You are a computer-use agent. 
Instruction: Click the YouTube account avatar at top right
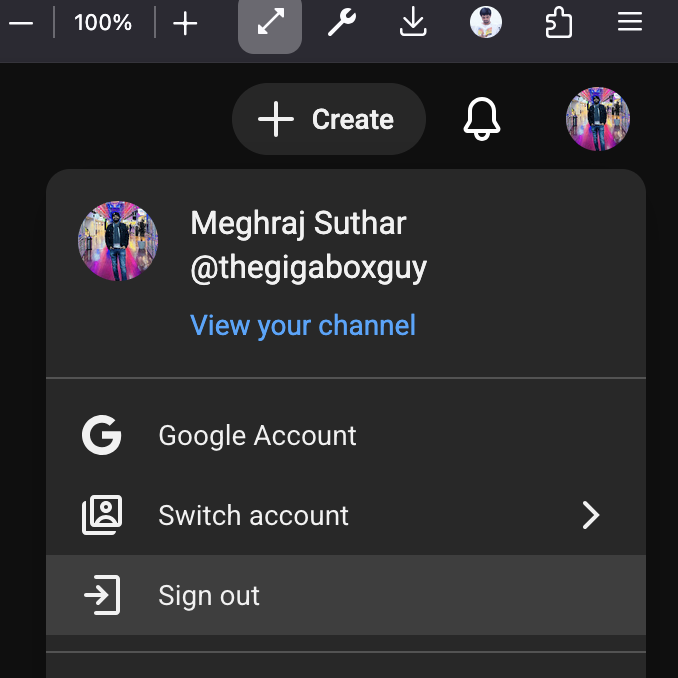[598, 119]
